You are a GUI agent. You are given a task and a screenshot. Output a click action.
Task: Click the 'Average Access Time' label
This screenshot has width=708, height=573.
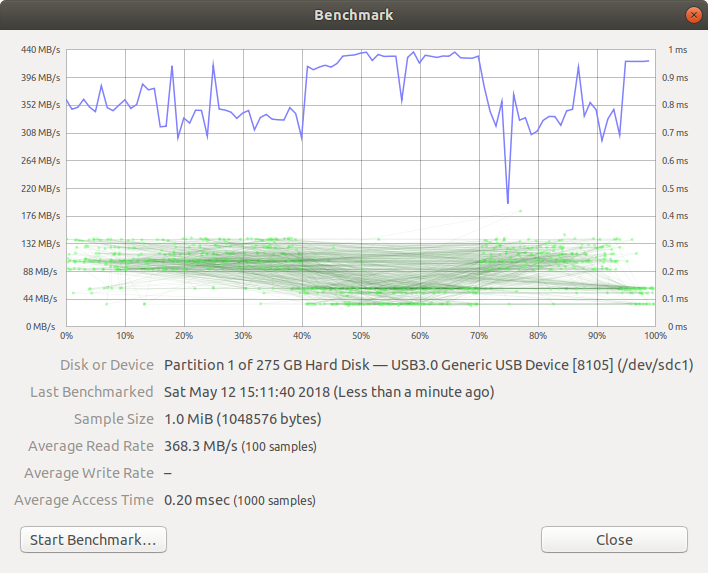[x=84, y=500]
